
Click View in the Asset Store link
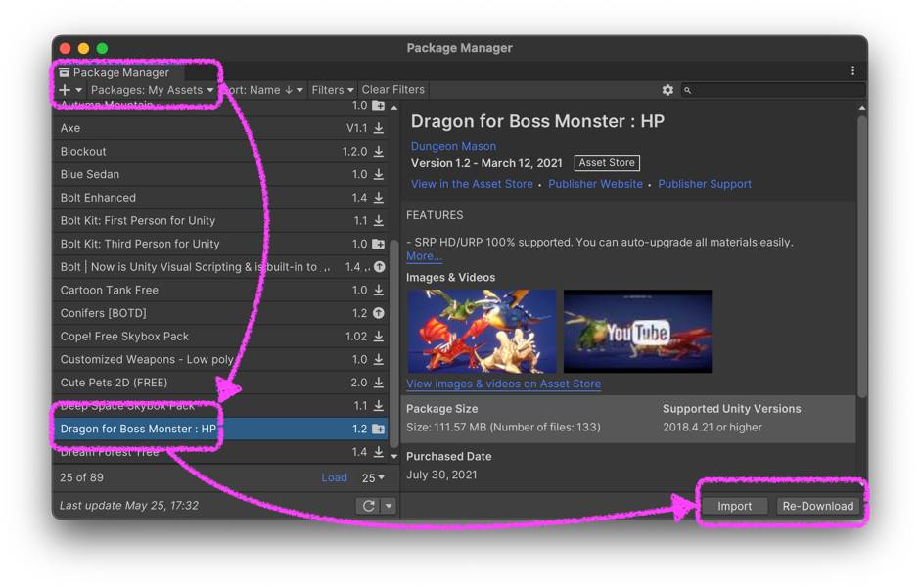pos(472,184)
